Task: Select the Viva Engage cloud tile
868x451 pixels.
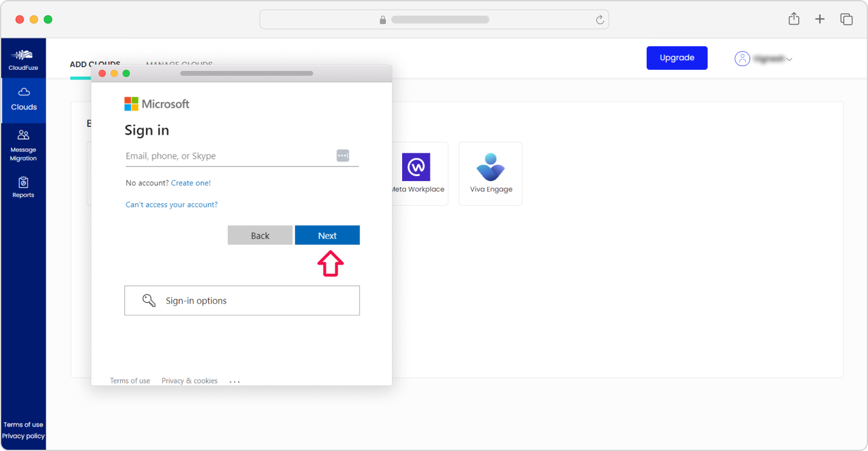Action: click(491, 173)
